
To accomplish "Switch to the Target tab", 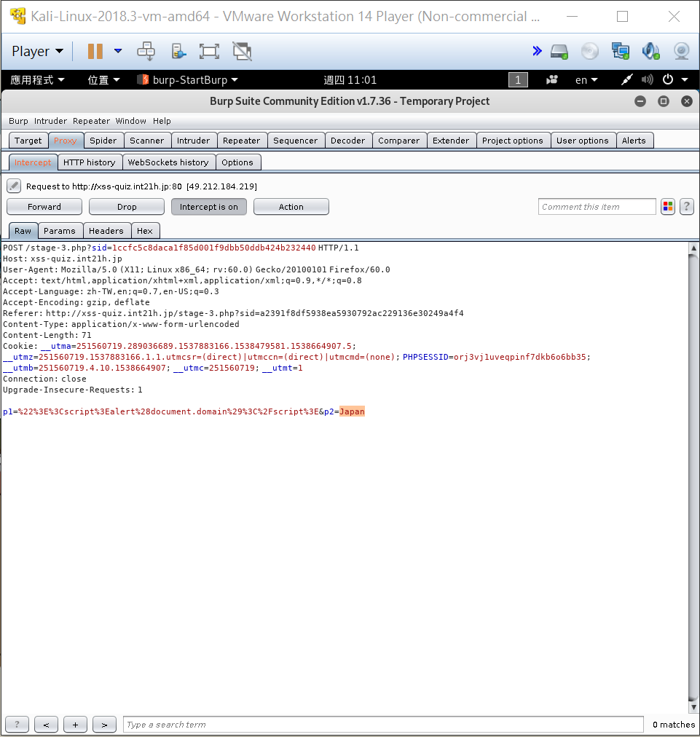I will click(28, 141).
